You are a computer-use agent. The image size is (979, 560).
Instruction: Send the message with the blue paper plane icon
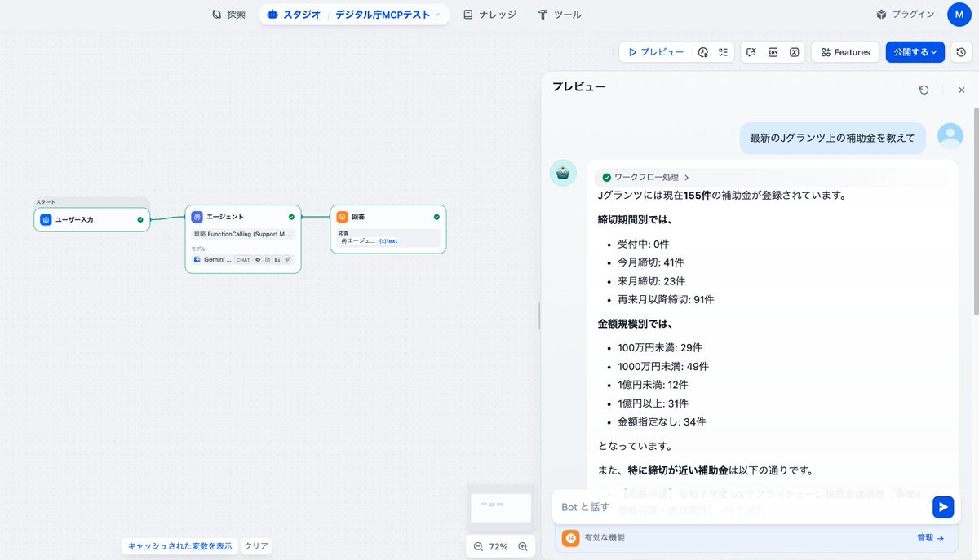(943, 506)
